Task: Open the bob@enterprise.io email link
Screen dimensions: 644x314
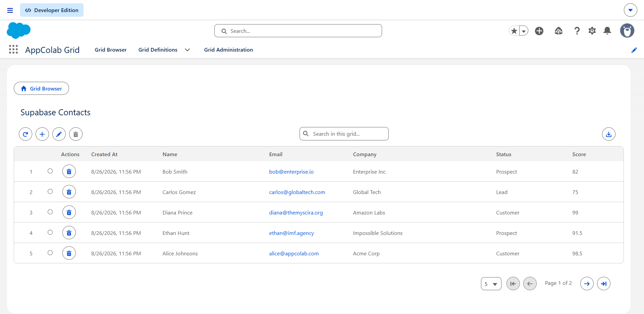Action: pos(291,172)
